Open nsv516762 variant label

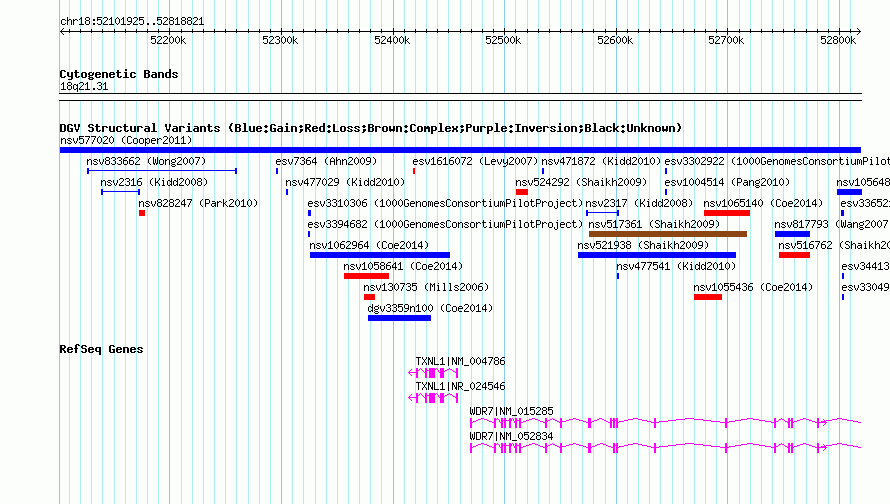(834, 245)
